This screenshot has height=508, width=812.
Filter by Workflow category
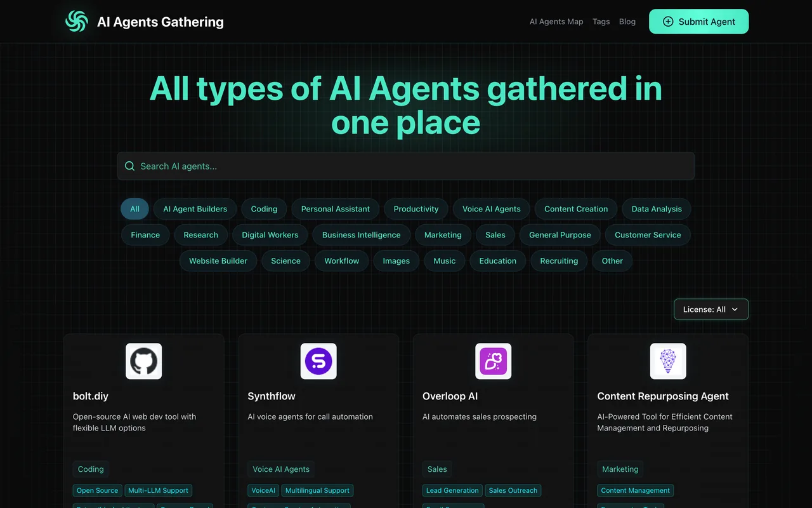(x=341, y=261)
